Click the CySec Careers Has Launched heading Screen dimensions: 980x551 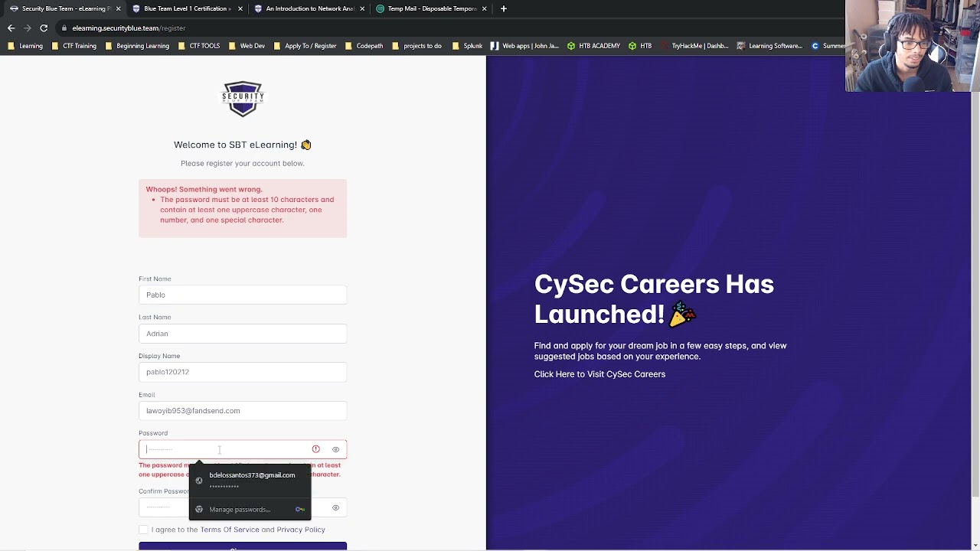[654, 299]
